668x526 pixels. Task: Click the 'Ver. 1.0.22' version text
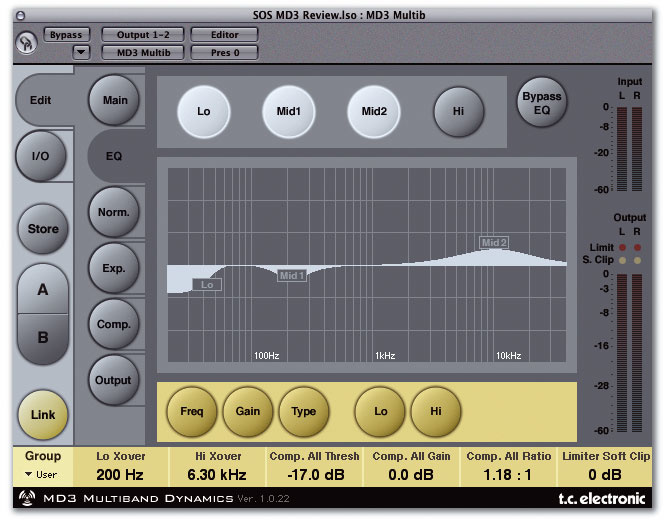click(263, 499)
